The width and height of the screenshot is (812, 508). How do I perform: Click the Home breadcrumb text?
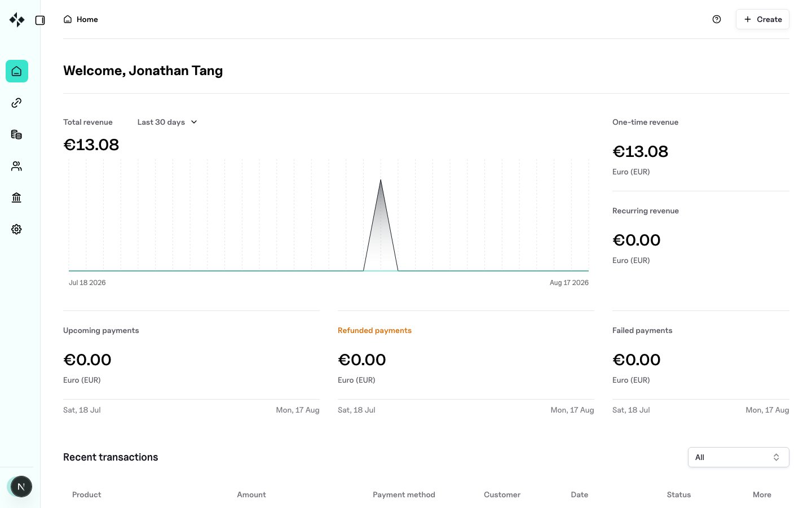[x=87, y=19]
